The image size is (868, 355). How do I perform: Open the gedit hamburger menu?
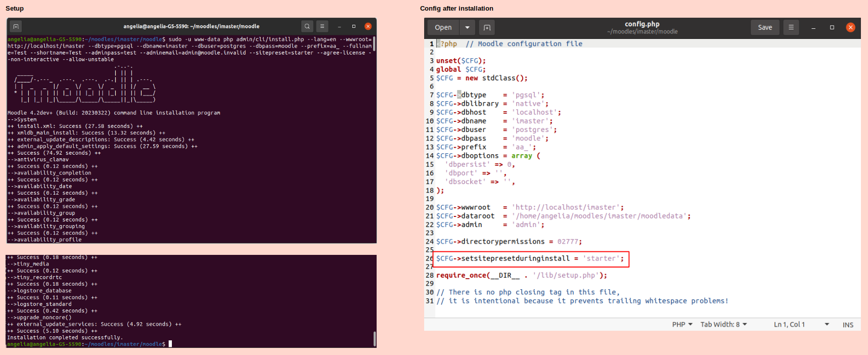(x=791, y=27)
